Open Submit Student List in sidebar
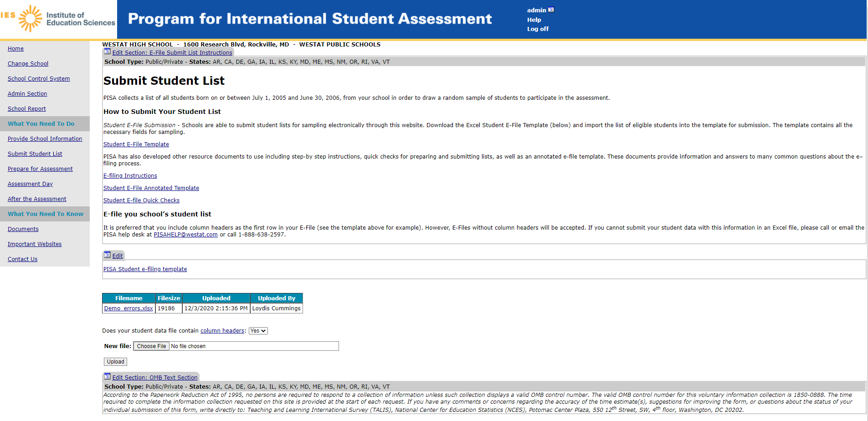This screenshot has width=868, height=421. [x=35, y=154]
